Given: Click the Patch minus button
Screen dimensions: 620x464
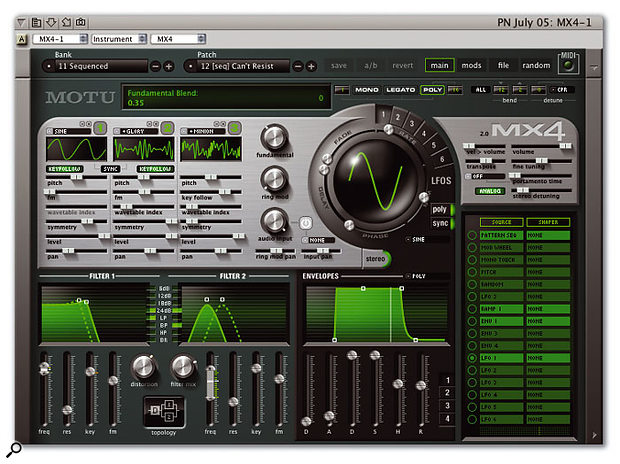Looking at the screenshot, I should coord(299,66).
